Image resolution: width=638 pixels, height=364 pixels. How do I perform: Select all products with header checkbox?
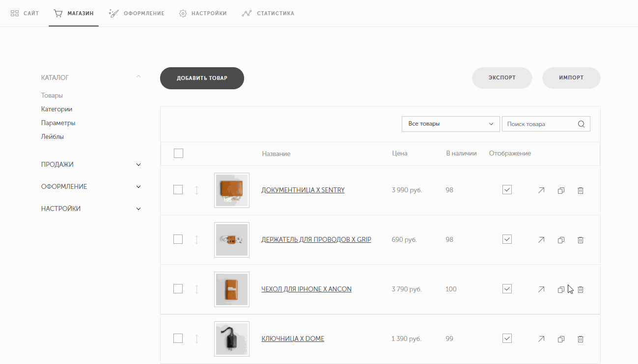(x=178, y=154)
